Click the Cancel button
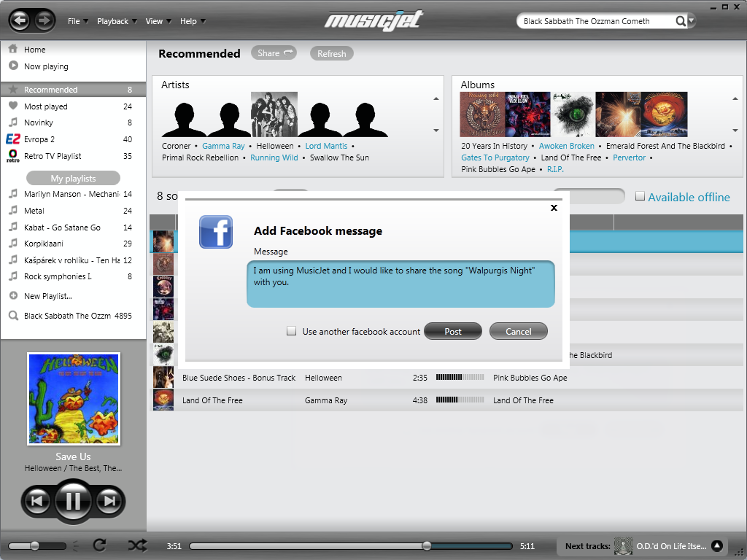This screenshot has width=747, height=560. (519, 331)
